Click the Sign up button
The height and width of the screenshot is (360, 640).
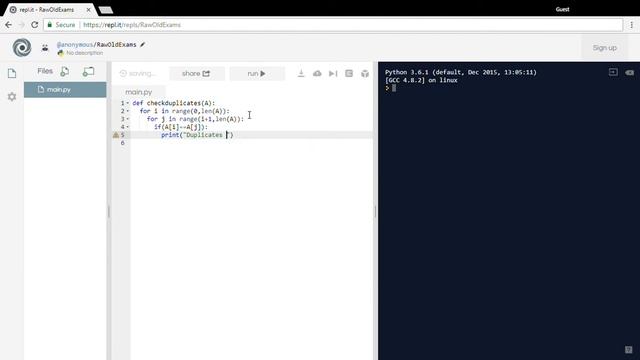(x=604, y=48)
